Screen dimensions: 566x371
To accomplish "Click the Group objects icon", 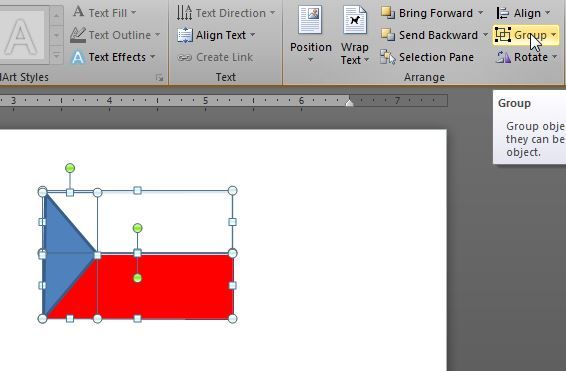I will (502, 35).
